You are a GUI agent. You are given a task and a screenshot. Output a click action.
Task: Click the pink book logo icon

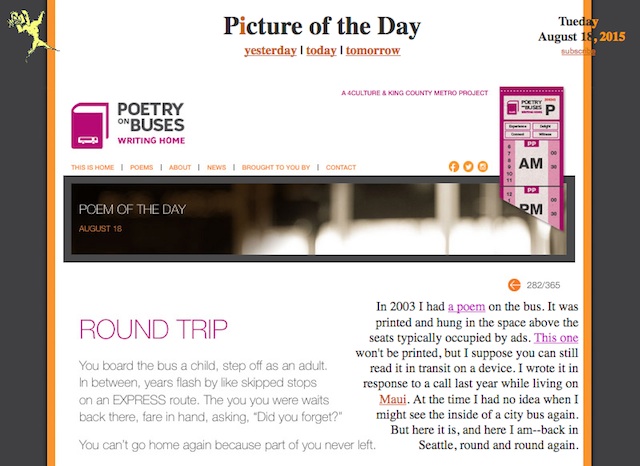[90, 126]
